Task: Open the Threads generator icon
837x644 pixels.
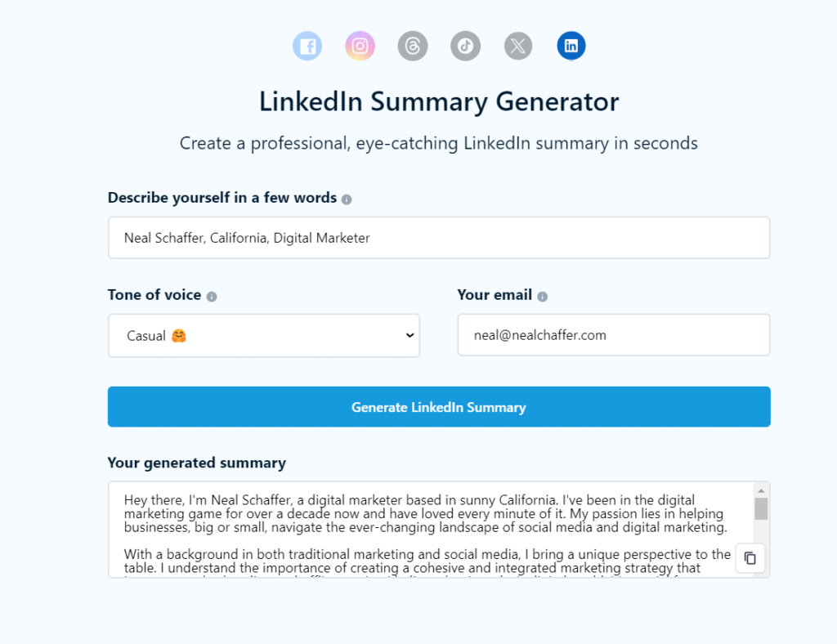Action: point(412,46)
